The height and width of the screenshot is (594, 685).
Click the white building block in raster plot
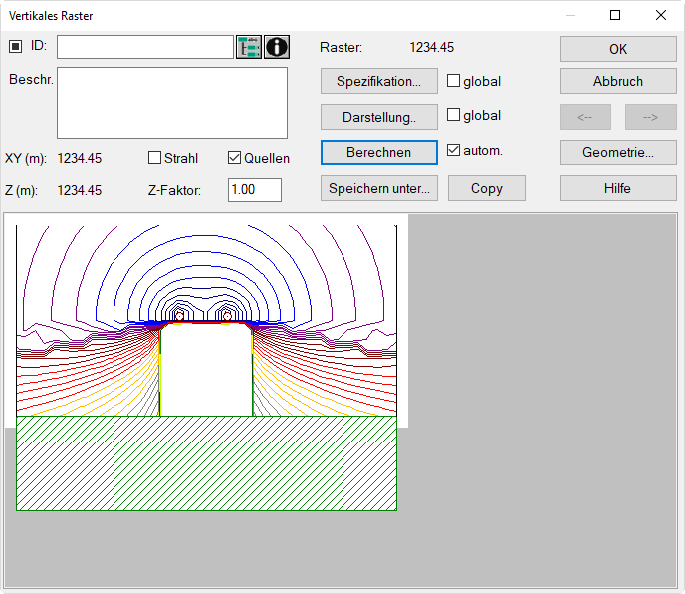click(206, 370)
